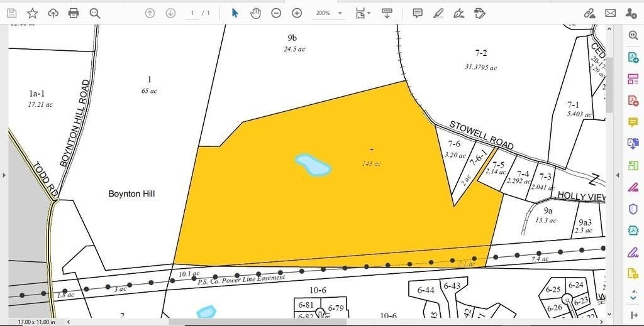Select the arrow Selection tool

(x=235, y=13)
